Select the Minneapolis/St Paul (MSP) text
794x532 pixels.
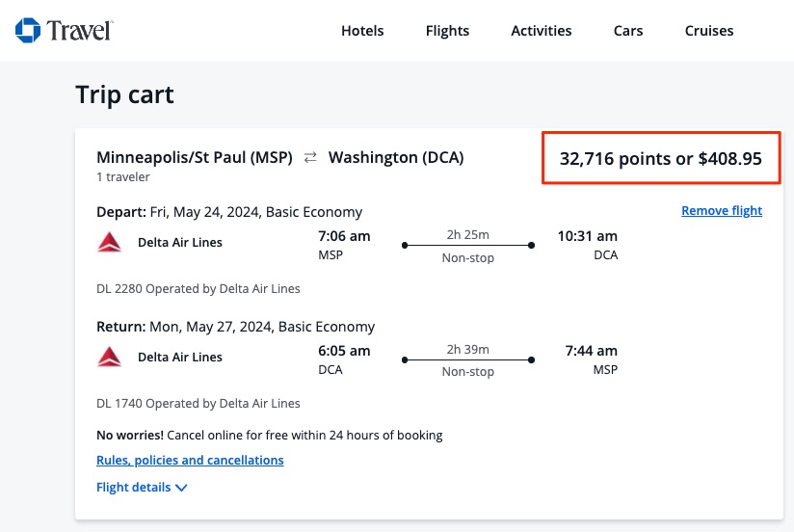pyautogui.click(x=195, y=157)
